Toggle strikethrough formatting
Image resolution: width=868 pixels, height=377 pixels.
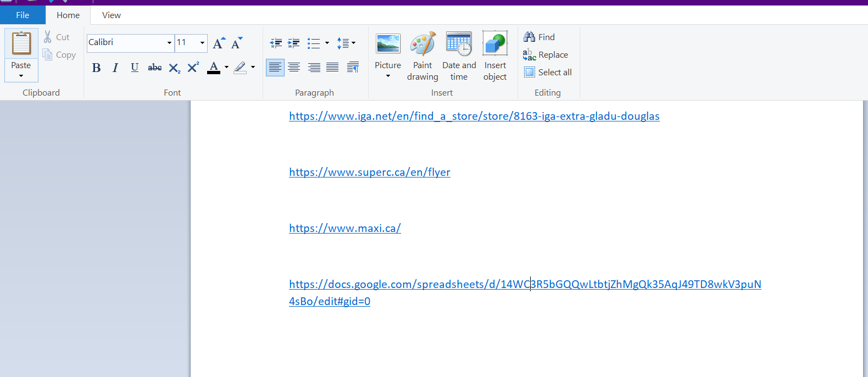coord(155,68)
